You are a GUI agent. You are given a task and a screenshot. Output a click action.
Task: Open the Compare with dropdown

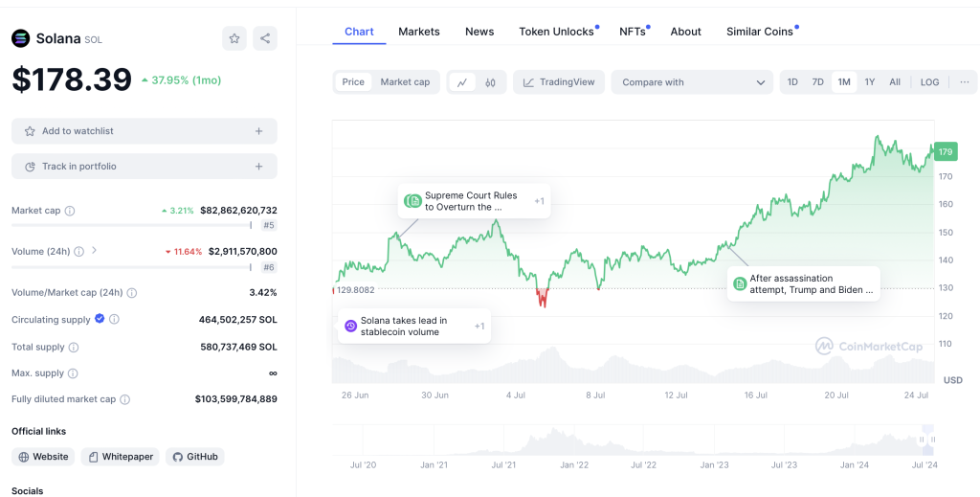coord(693,82)
